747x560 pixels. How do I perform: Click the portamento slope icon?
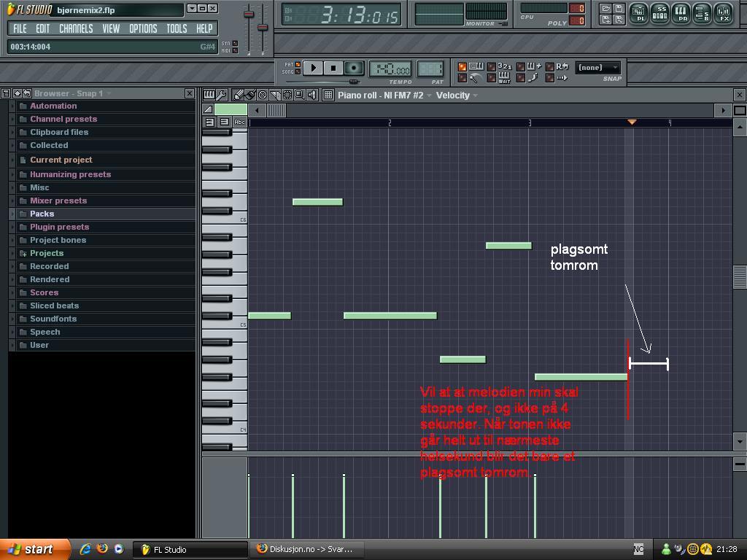(208, 109)
